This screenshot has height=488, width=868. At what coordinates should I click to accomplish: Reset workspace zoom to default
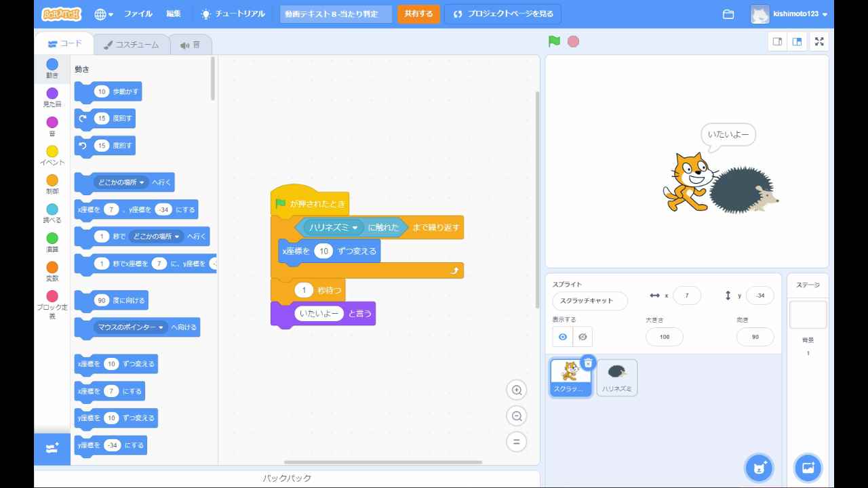pyautogui.click(x=517, y=442)
